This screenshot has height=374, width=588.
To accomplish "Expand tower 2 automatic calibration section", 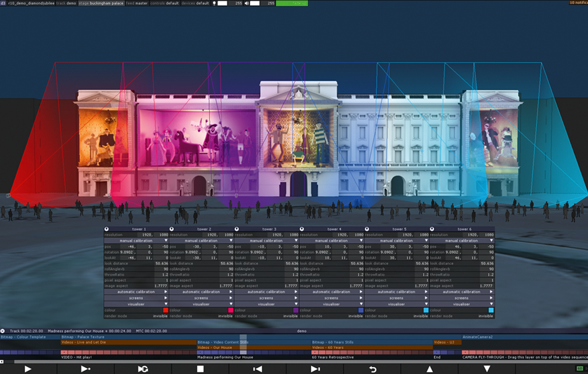I will pos(201,292).
